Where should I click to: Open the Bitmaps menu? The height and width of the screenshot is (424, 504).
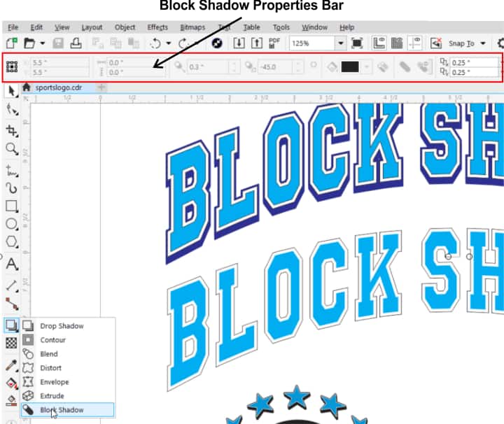tap(192, 27)
